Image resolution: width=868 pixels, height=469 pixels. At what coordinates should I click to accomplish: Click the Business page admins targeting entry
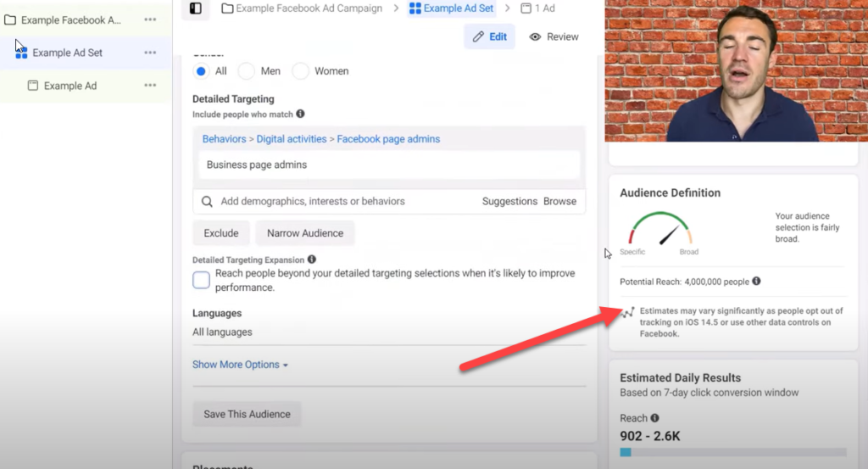(x=389, y=165)
